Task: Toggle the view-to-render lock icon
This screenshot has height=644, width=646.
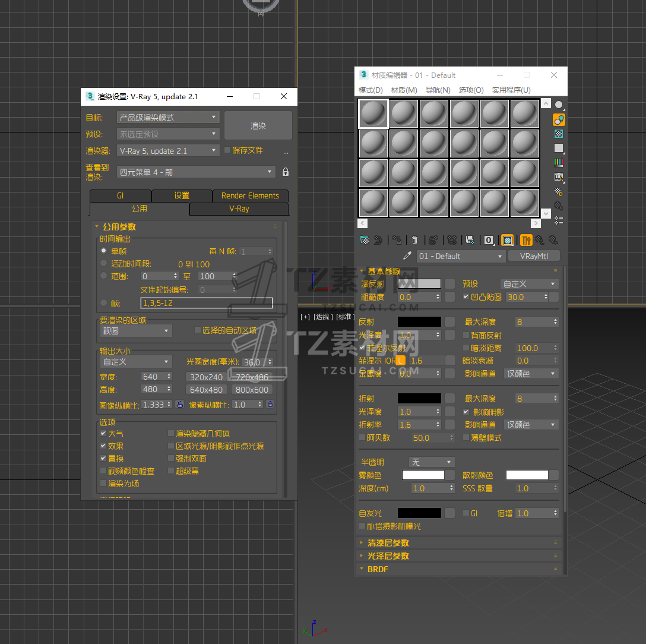Action: tap(286, 172)
